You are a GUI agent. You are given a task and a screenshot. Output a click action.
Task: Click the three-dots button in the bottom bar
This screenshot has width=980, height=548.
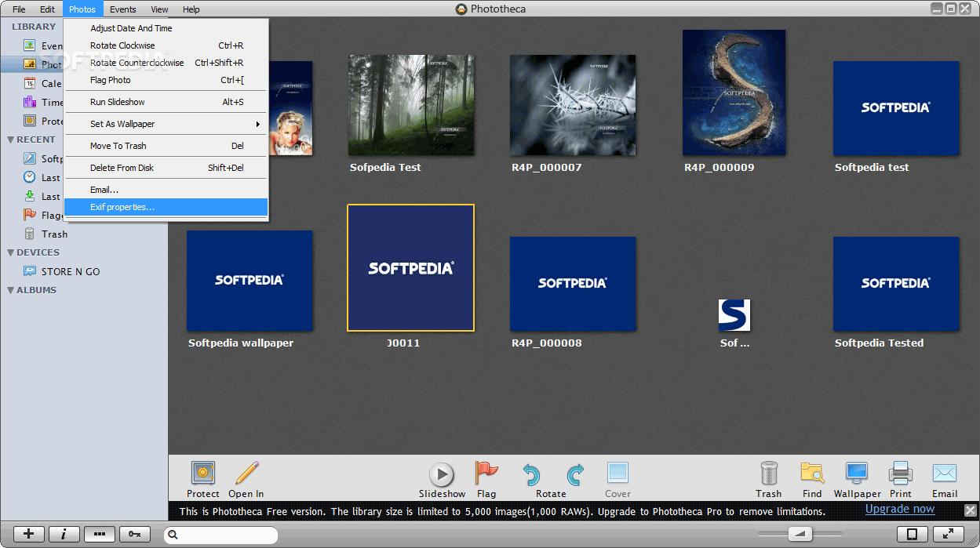coord(100,534)
